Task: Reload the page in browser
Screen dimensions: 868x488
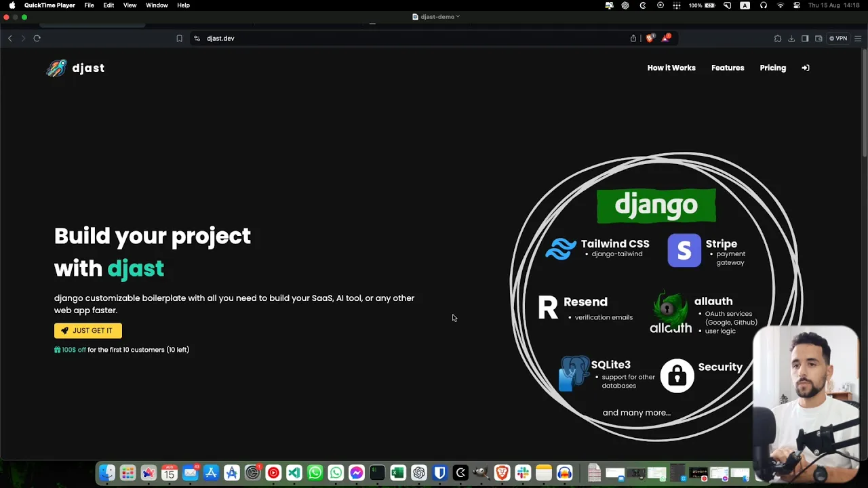Action: click(37, 39)
